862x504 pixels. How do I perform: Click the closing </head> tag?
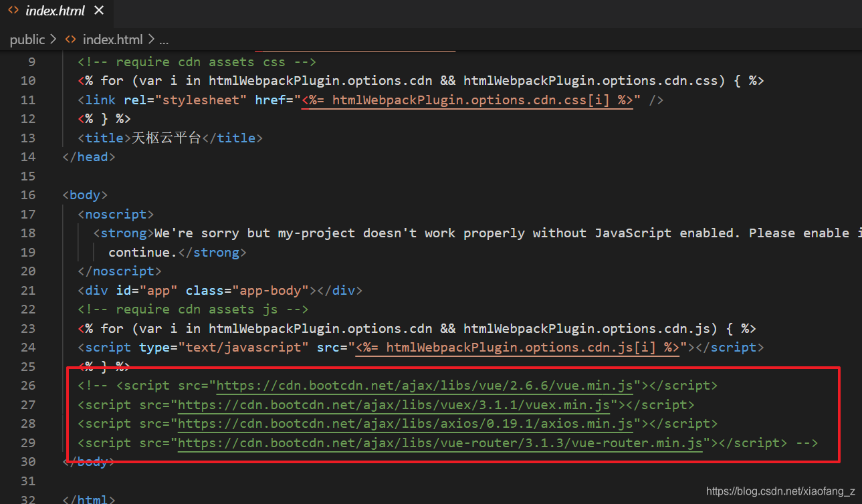pos(89,156)
